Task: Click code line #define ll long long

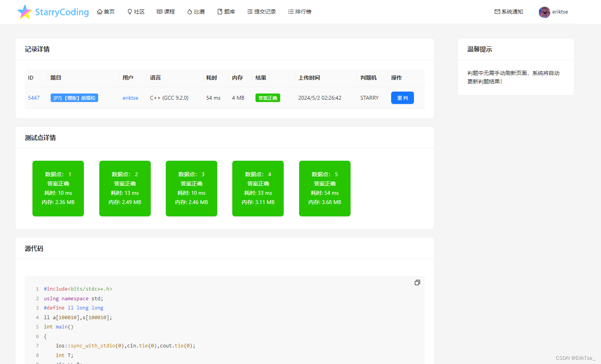Action: 73,308
